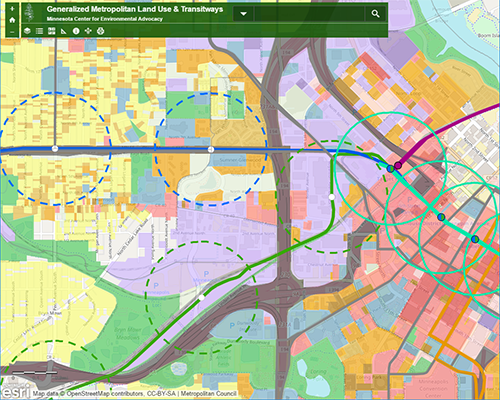Focus the search input field
The image size is (500, 400).
click(309, 14)
